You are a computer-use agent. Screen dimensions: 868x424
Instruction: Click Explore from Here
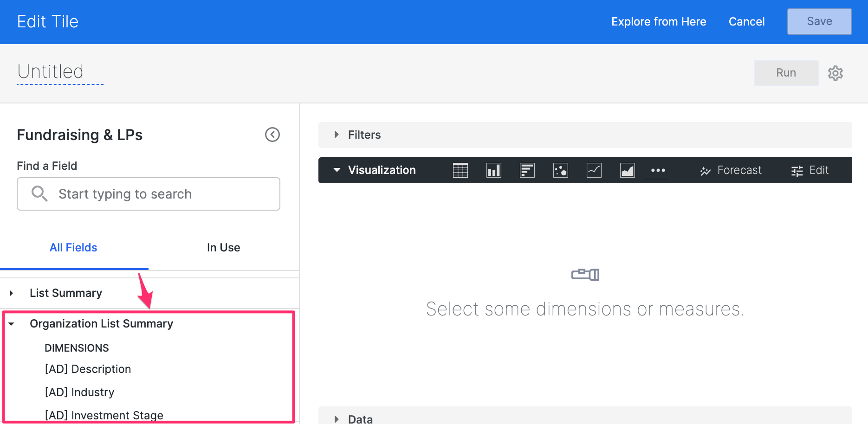659,21
